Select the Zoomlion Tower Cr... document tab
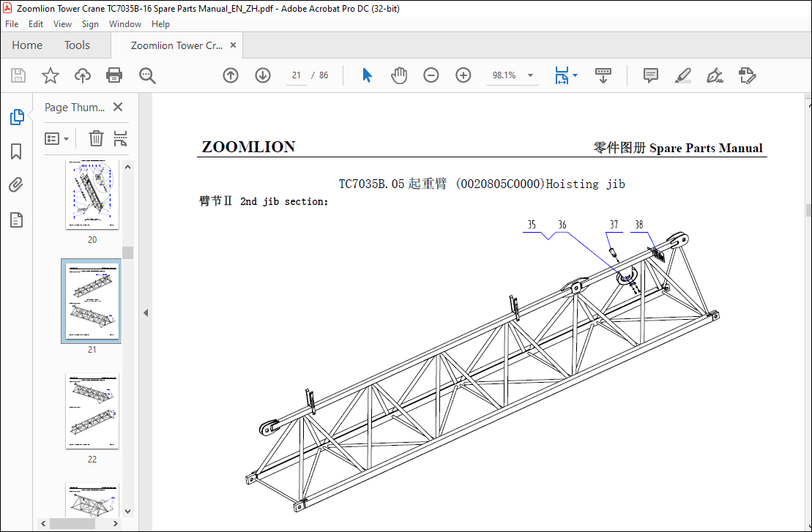Image resolution: width=812 pixels, height=532 pixels. [x=176, y=45]
